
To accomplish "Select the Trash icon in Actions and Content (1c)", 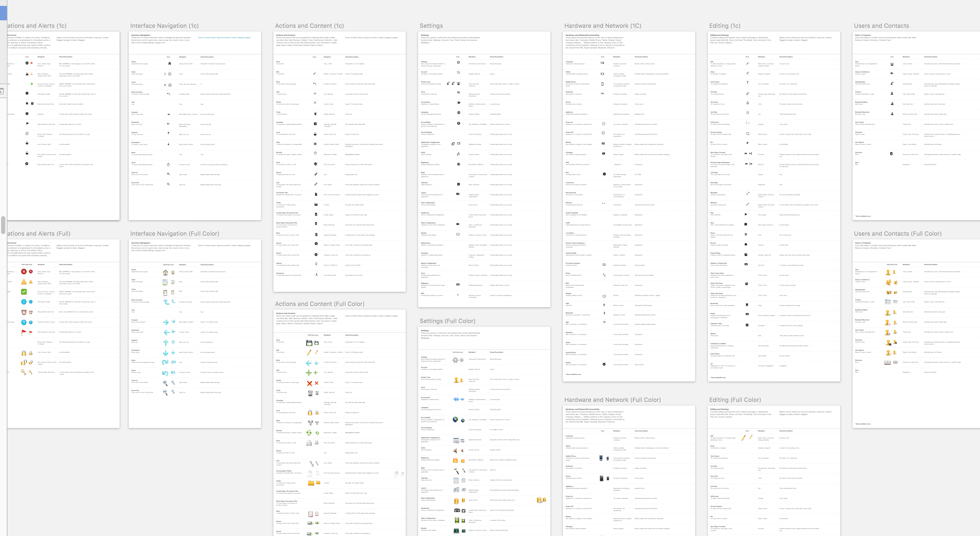I will pos(315,114).
